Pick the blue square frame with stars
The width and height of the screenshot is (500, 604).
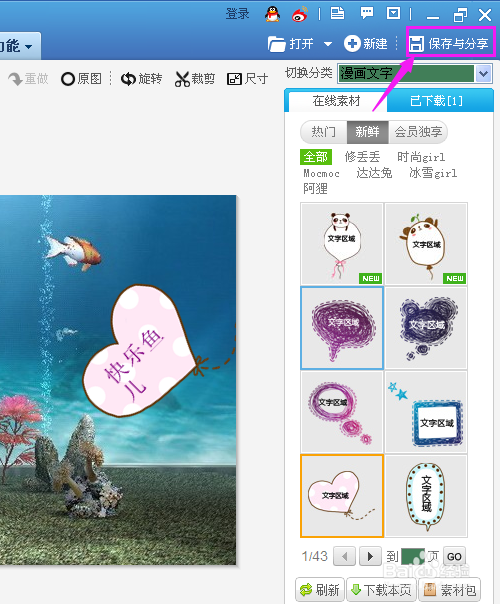[426, 412]
